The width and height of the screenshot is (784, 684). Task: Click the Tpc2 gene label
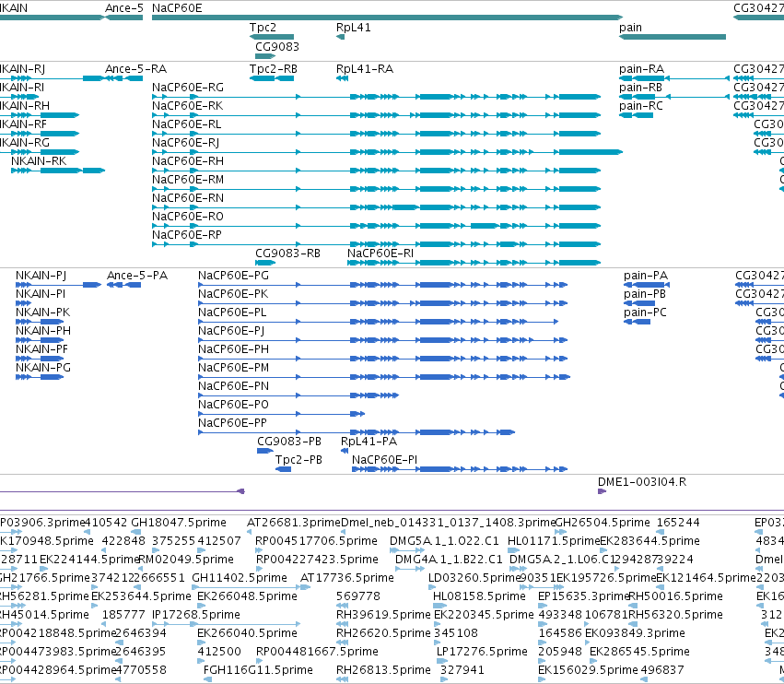point(263,27)
